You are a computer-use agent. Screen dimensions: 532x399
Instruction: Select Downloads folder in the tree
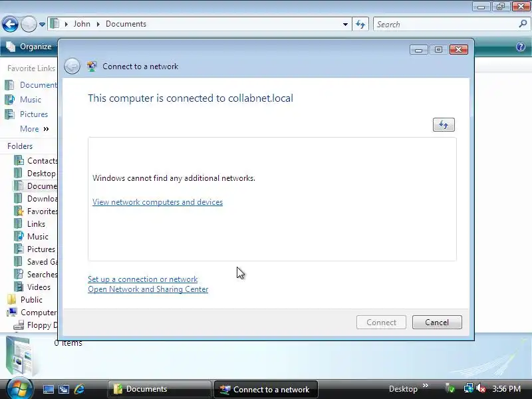click(x=36, y=198)
